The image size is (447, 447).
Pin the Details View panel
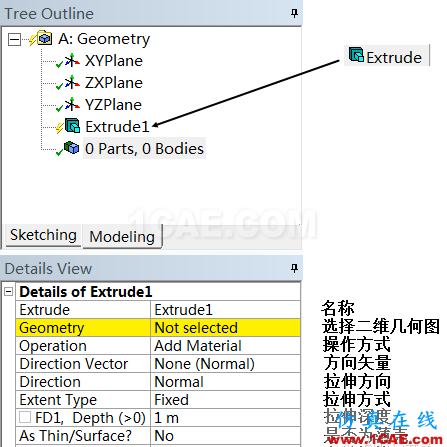(294, 268)
